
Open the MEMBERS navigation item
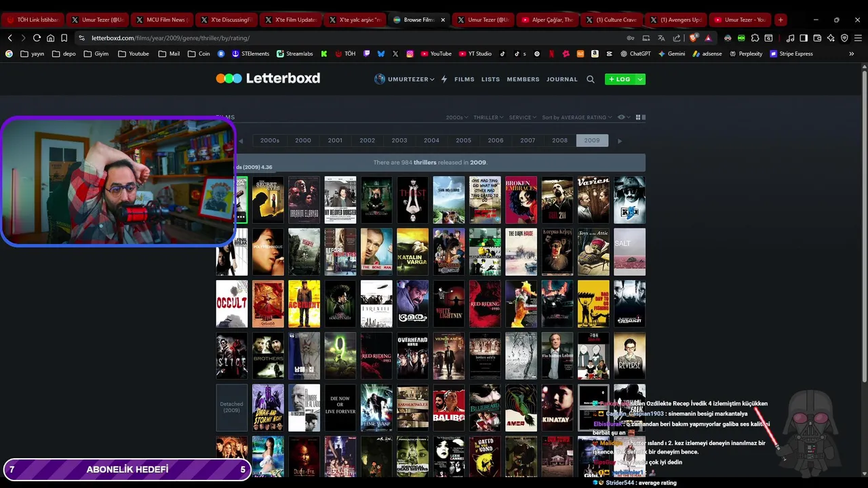click(523, 79)
